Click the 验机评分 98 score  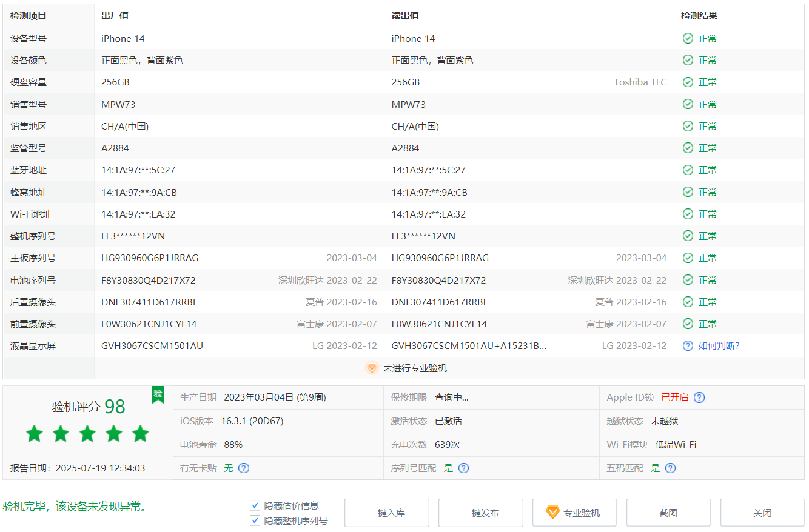click(89, 407)
